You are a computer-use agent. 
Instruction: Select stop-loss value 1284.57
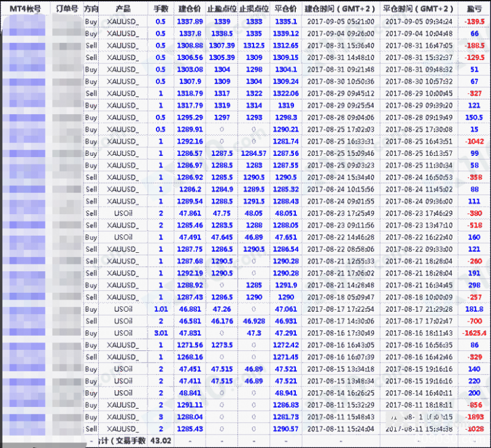pyautogui.click(x=254, y=153)
